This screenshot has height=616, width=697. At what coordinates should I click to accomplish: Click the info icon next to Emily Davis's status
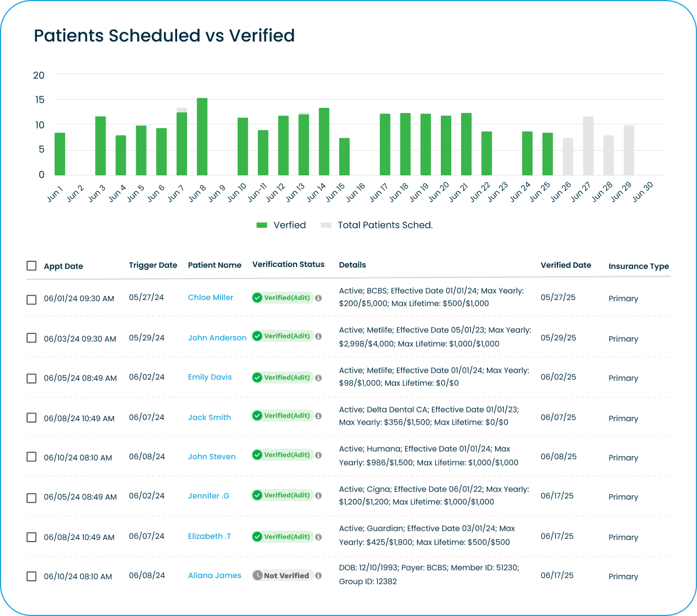point(319,377)
